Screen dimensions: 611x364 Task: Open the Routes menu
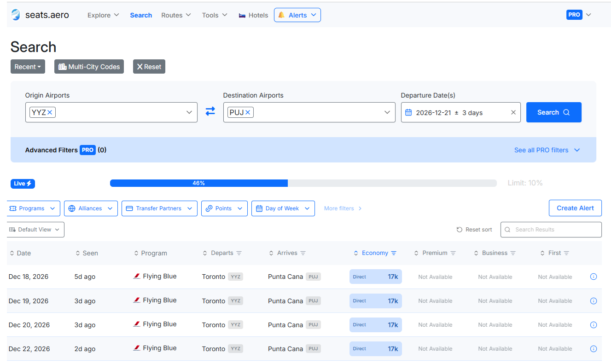point(176,15)
